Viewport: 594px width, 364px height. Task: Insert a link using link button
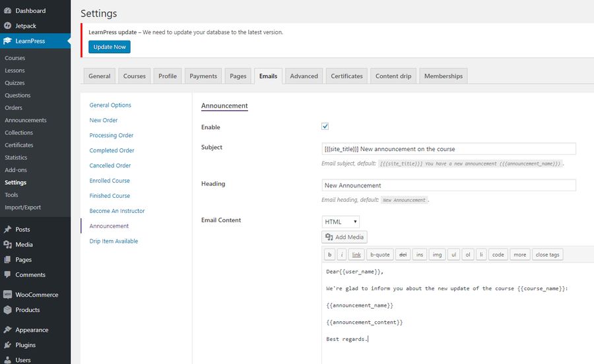(356, 255)
